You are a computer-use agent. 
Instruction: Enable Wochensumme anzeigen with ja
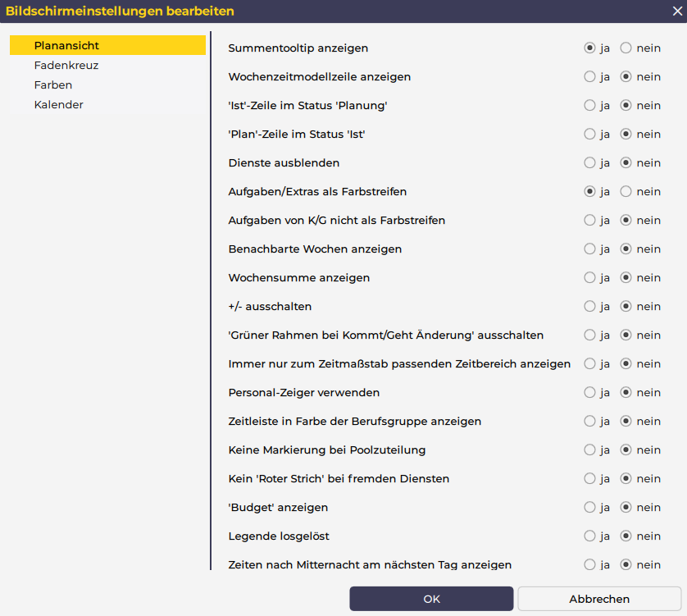coord(589,278)
